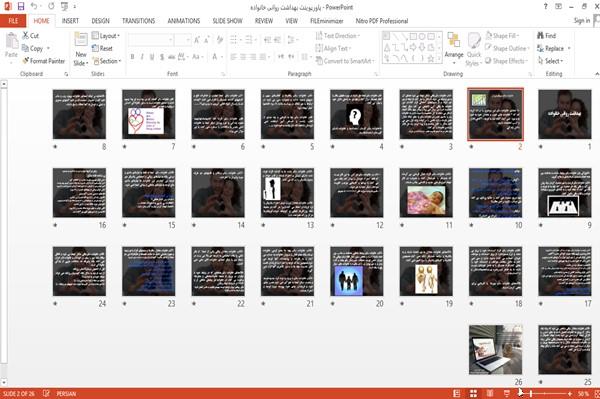Click the Undo arrow in title bar

click(x=34, y=6)
